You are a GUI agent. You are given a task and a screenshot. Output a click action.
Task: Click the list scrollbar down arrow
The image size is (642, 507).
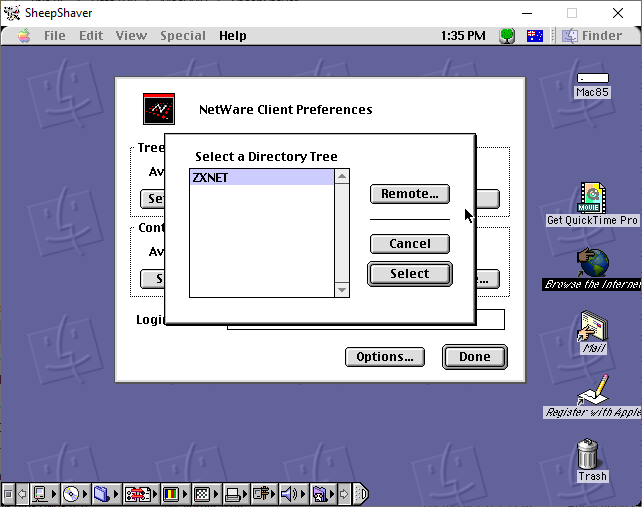pos(342,290)
